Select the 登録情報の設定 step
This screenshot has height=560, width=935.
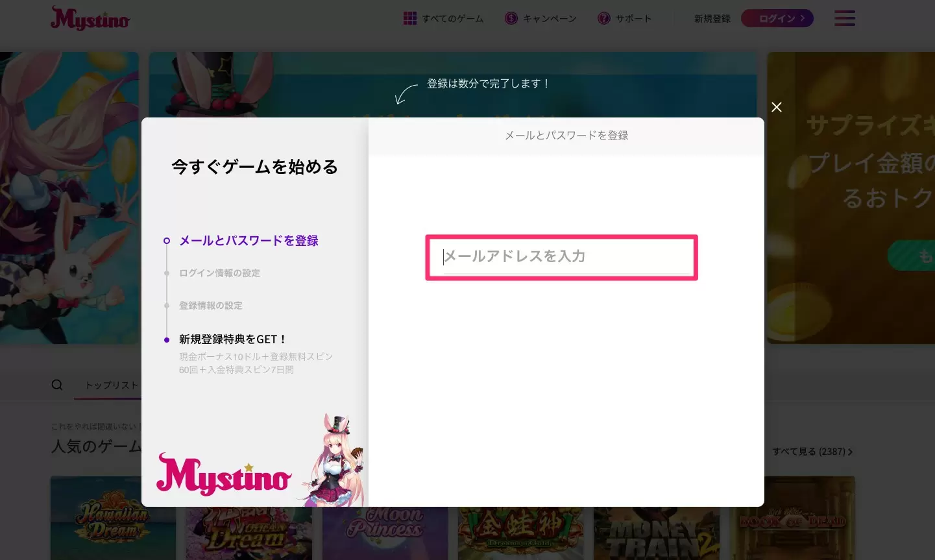[x=211, y=306]
